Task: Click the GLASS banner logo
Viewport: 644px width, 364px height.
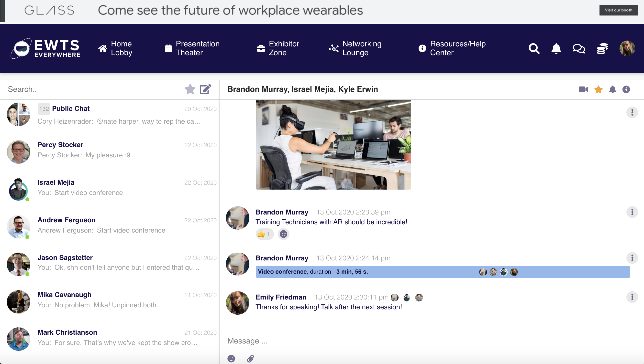Action: tap(49, 10)
